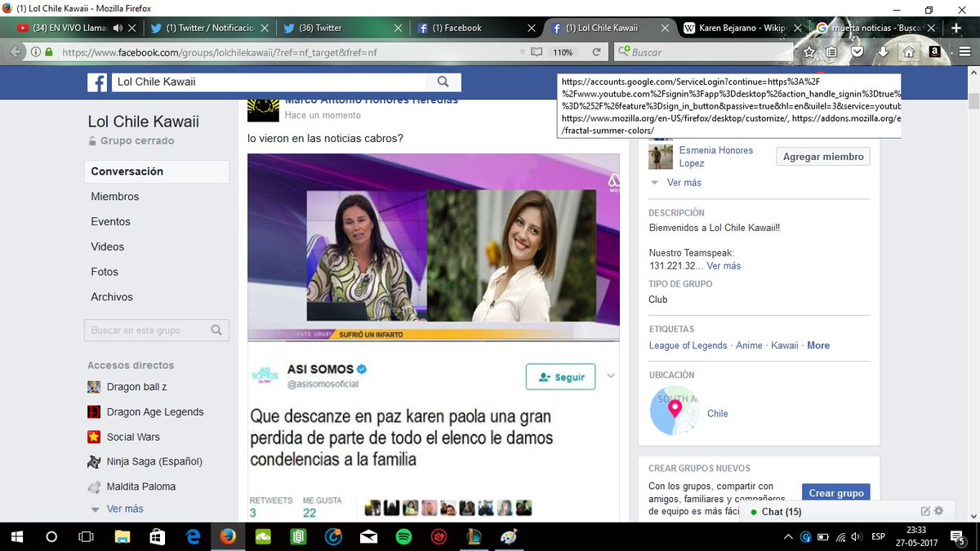This screenshot has height=551, width=980.
Task: Click the 'Chile' location link
Action: [718, 414]
